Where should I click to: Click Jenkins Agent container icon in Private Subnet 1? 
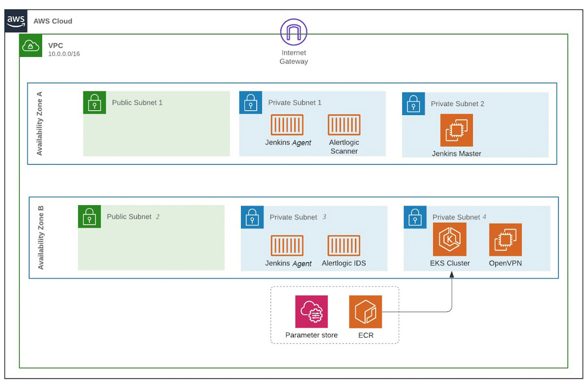(287, 124)
